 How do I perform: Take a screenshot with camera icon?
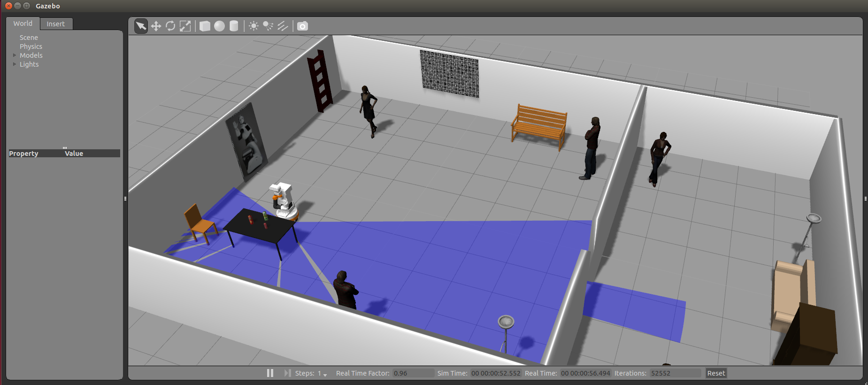[303, 26]
